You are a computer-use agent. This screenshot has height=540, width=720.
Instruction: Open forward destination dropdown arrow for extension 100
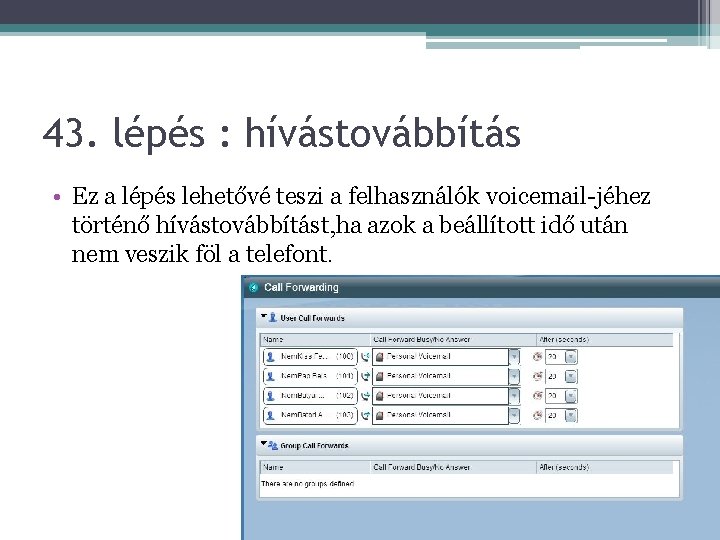(x=514, y=357)
